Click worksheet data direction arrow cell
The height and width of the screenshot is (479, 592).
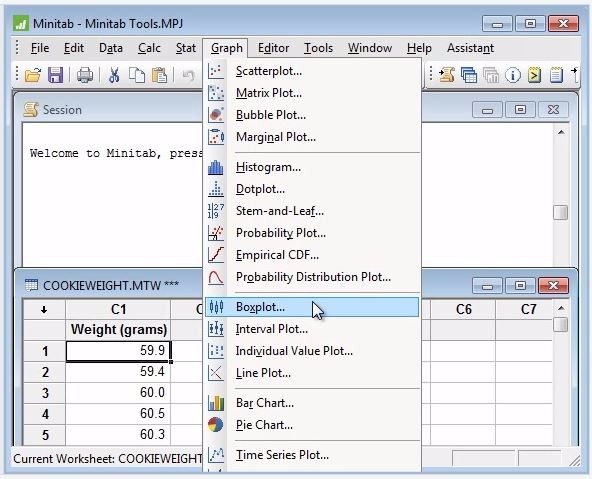[44, 310]
